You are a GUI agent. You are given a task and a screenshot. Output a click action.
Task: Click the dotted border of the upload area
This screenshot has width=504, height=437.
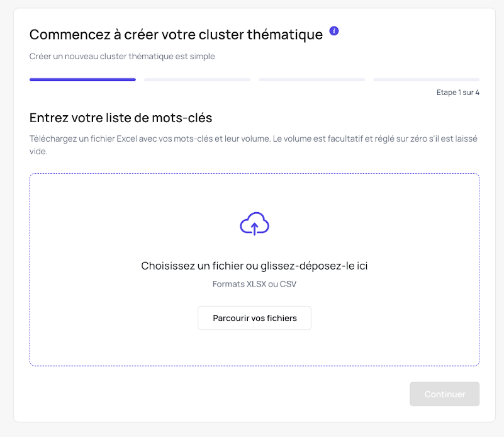254,174
